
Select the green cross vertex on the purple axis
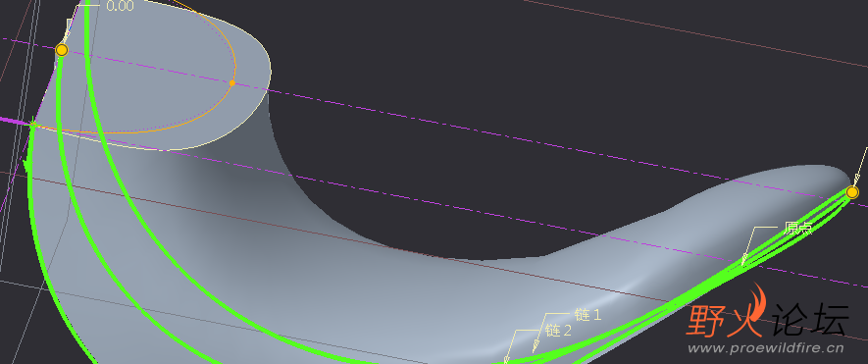click(32, 124)
